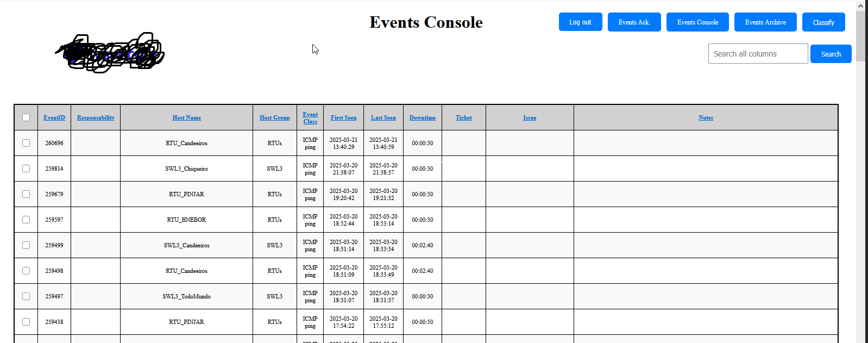Click the Ticket column header link

463,117
